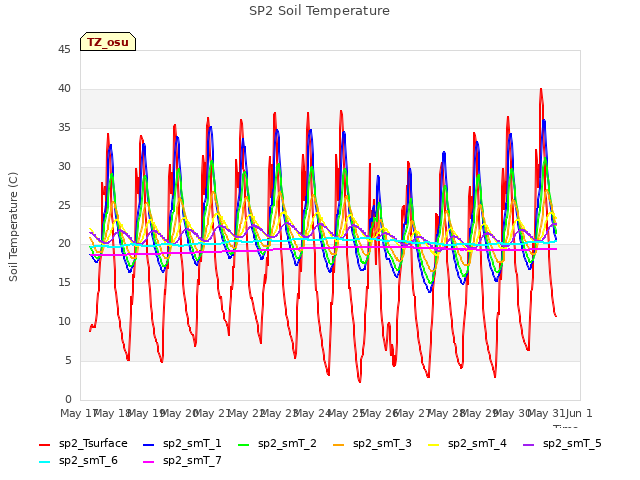Toggle the sp2_smT_3 legend entry

point(372,443)
